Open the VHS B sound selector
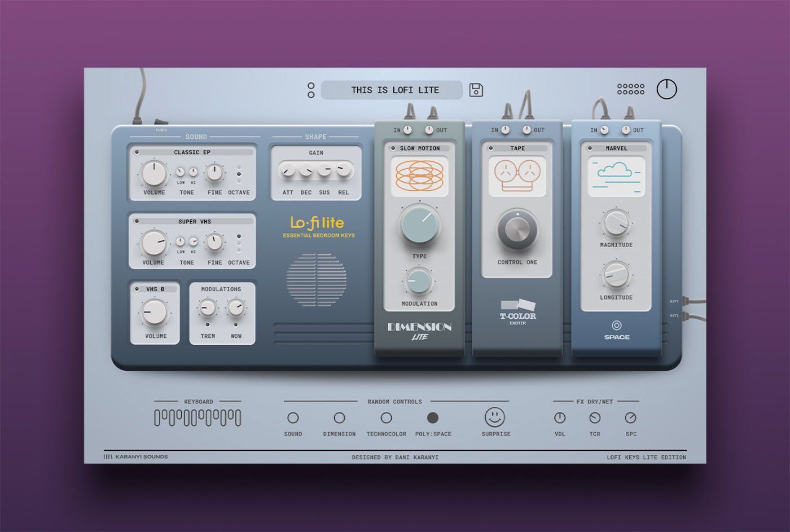The image size is (790, 532). [x=155, y=289]
